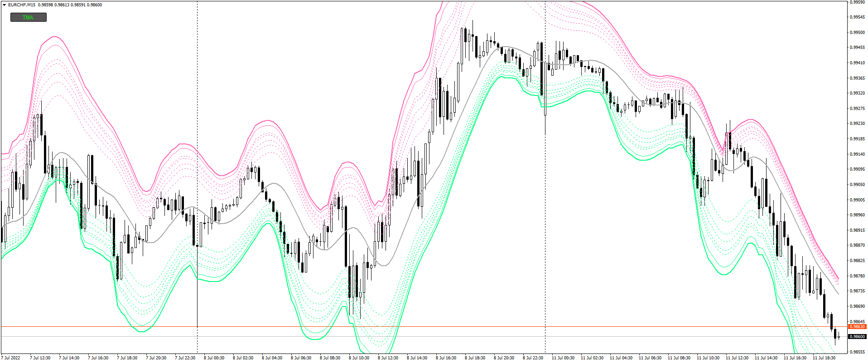Viewport: 868px width, 363px height.
Task: Select the EURCHF,M15 chart title text
Action: click(x=22, y=5)
